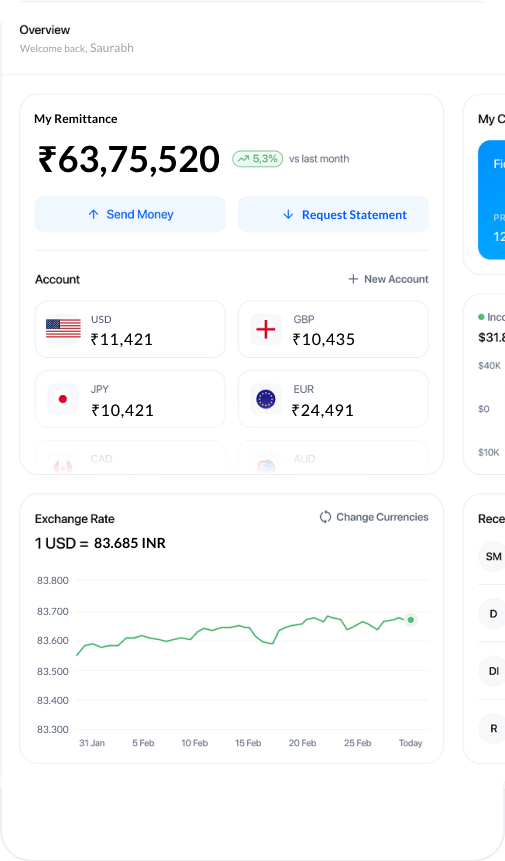Click the DI avatar in recent list
Screen dimensions: 505x861
492,671
